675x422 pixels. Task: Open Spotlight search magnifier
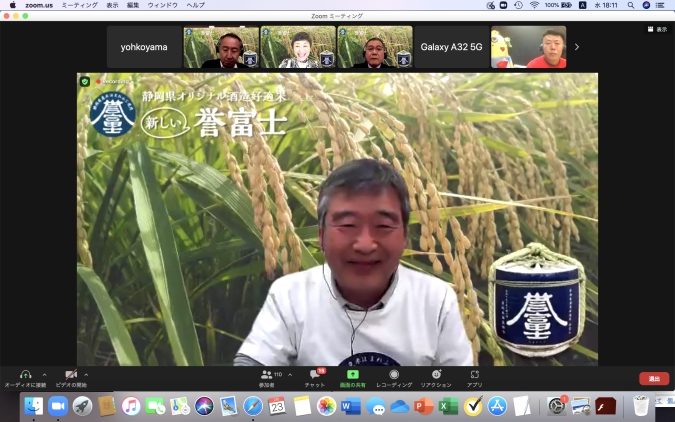[631, 5]
